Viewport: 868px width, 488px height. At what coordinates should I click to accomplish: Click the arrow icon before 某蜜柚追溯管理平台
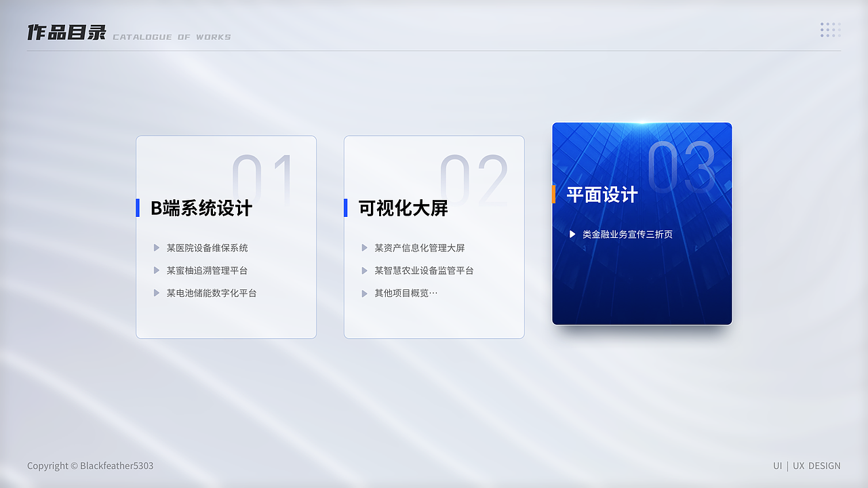click(157, 270)
